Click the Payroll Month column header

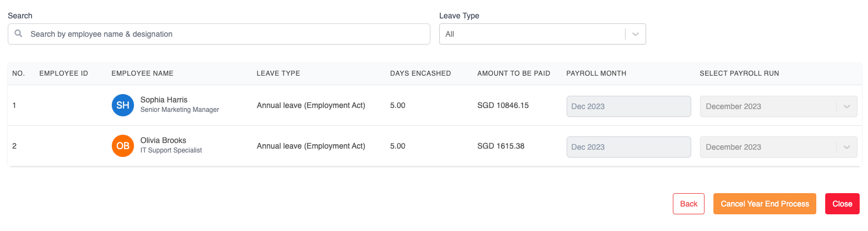[596, 73]
